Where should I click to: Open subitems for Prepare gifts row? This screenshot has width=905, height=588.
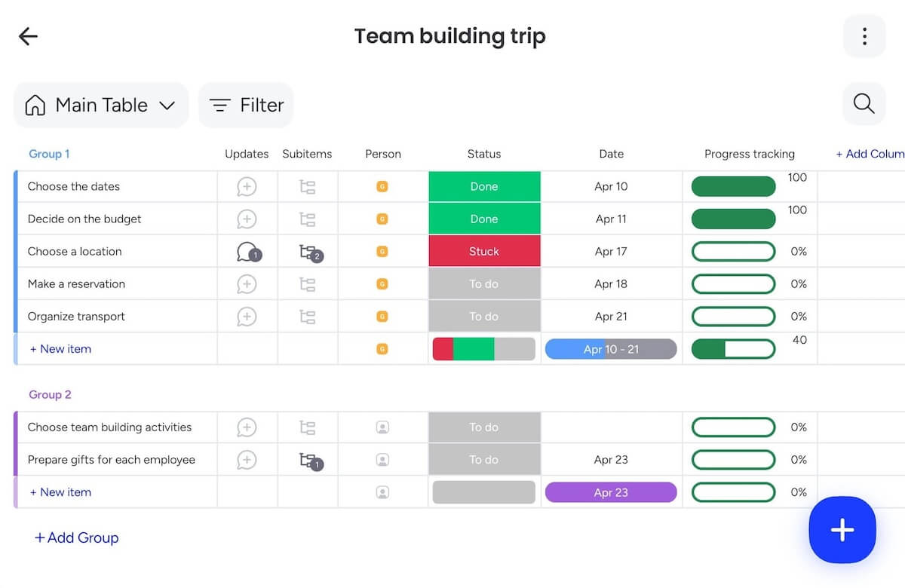coord(308,461)
